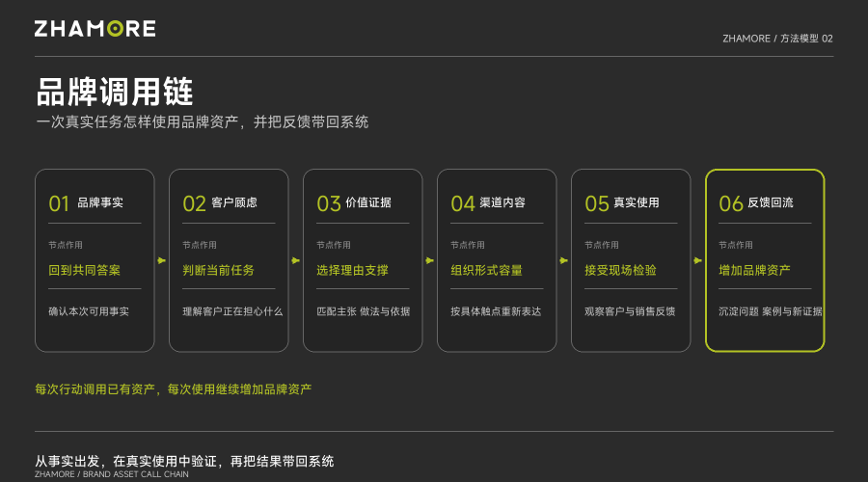The image size is (868, 482).
Task: Click '按具体触点重新表达' description
Action: pos(496,311)
